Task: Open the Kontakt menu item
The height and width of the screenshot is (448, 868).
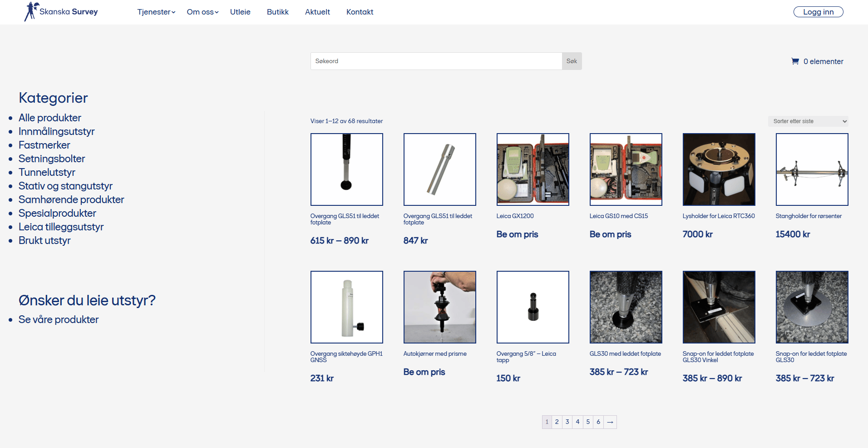Action: pyautogui.click(x=360, y=12)
